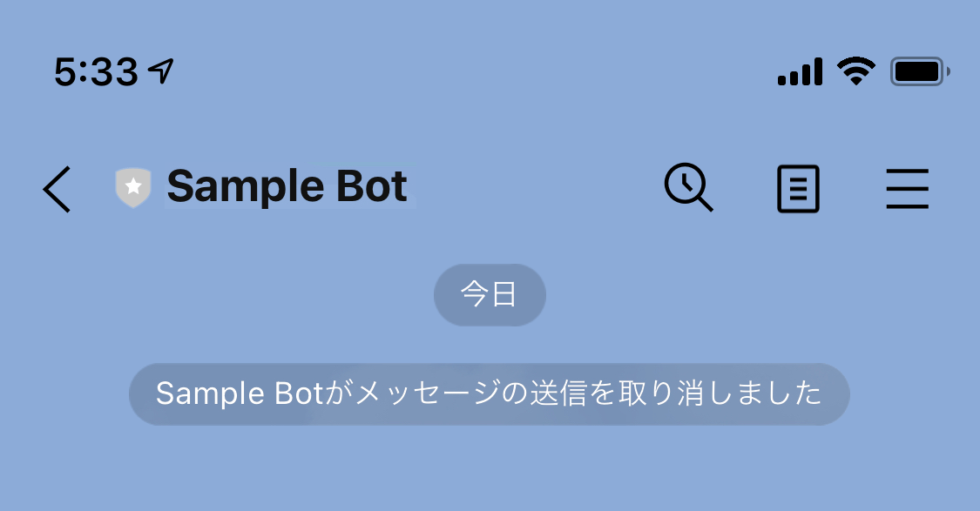Tap the Wi-Fi status icon
Screen dimensions: 980x511
(856, 71)
